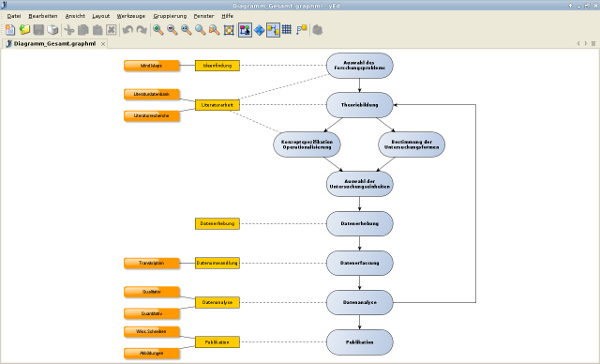
Task: Click the Paste clipboard icon
Action: coord(97,30)
